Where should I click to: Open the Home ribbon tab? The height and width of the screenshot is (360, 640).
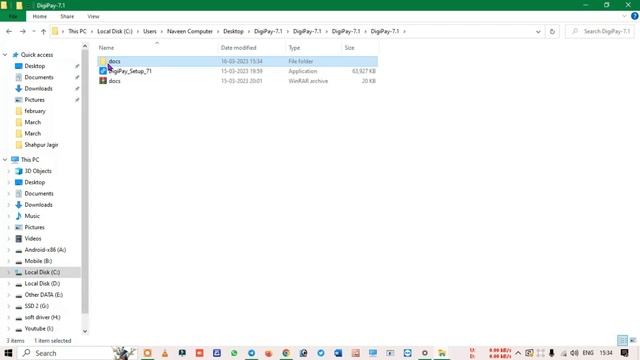(40, 16)
